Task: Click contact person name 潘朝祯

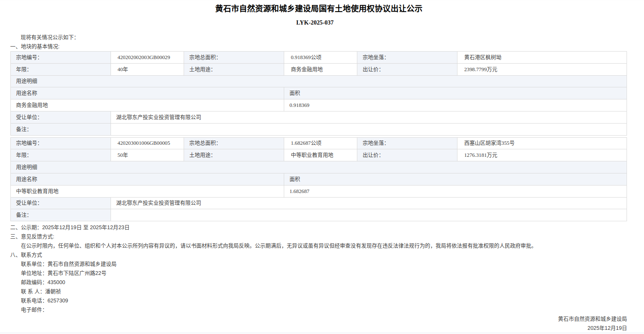Action: 53,292
